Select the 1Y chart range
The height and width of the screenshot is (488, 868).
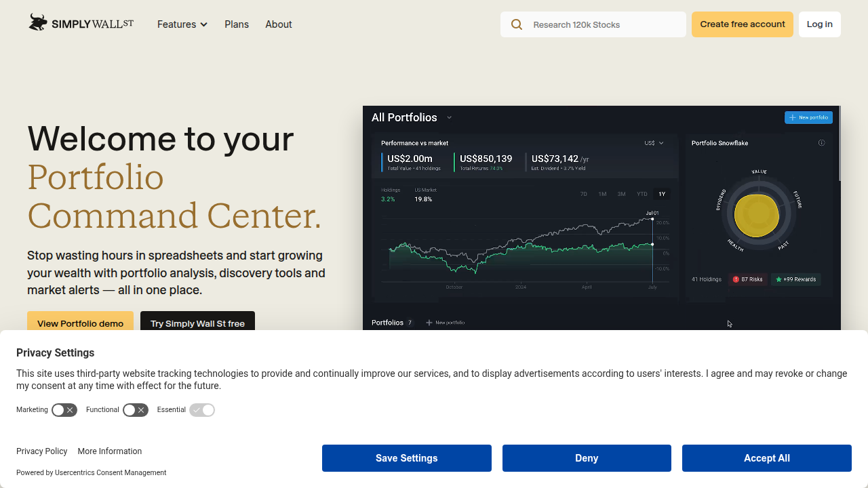[662, 194]
